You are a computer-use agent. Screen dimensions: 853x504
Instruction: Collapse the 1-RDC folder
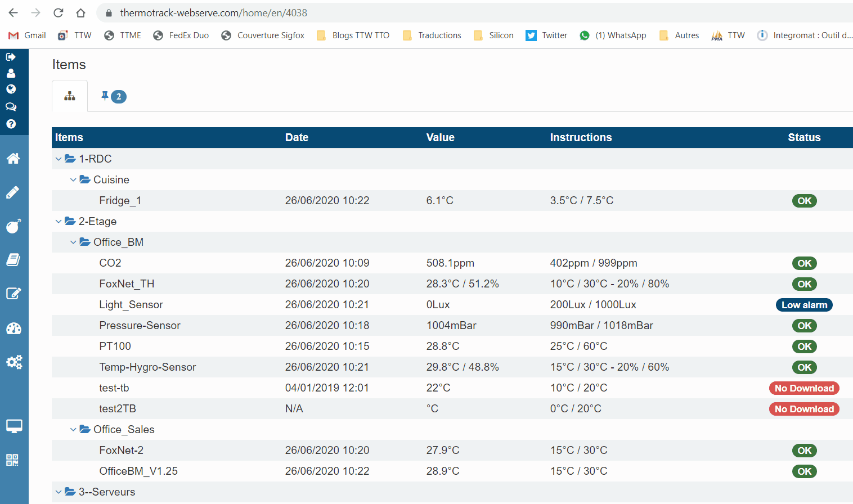tap(59, 159)
